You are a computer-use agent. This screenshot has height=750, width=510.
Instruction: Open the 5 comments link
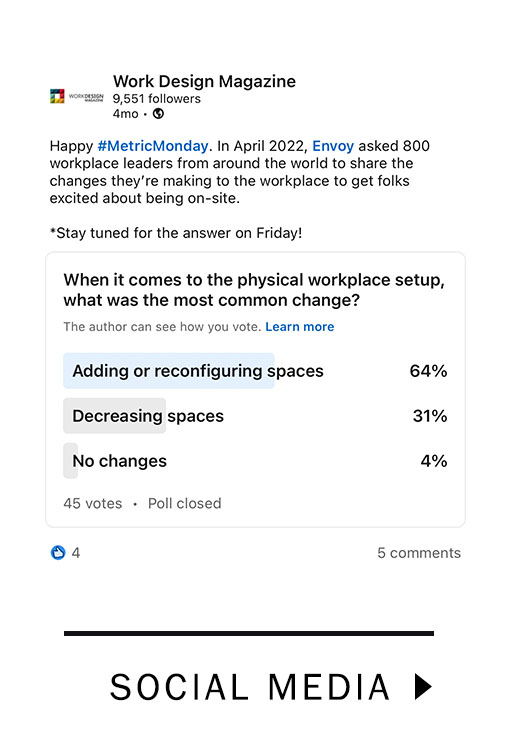coord(419,552)
